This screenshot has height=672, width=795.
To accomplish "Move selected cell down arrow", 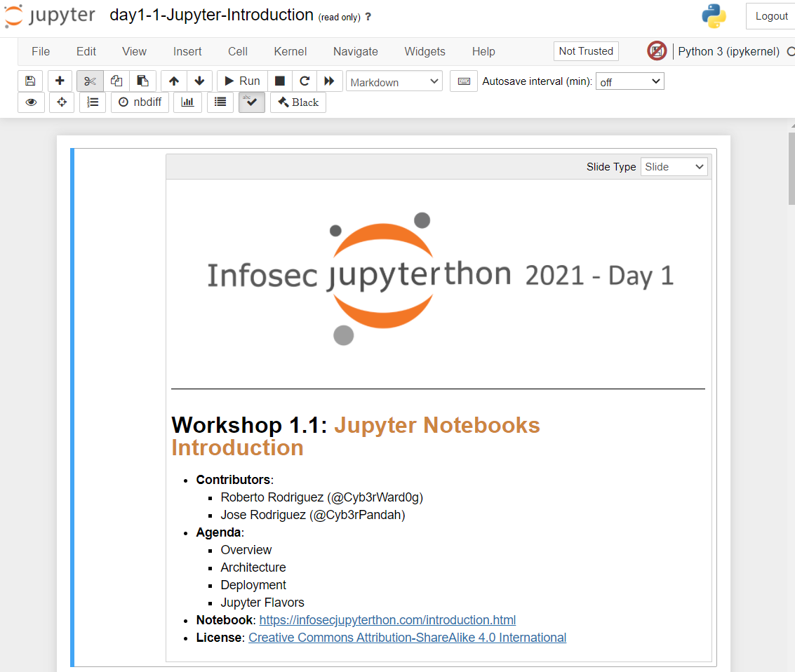I will [200, 81].
